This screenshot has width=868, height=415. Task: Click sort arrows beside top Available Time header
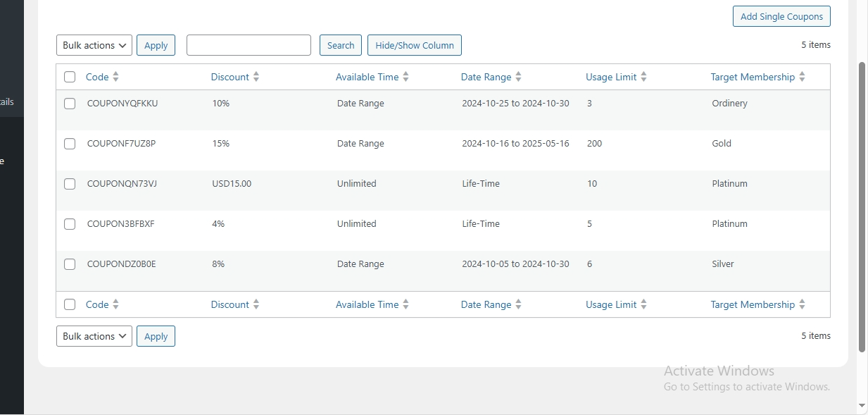(x=405, y=77)
